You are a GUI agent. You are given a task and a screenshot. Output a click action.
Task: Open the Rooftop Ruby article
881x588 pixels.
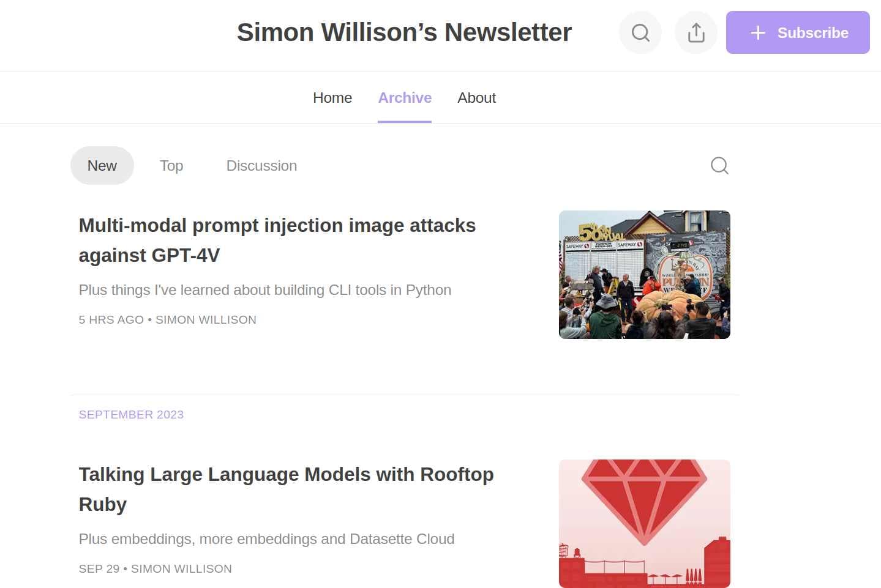[286, 489]
